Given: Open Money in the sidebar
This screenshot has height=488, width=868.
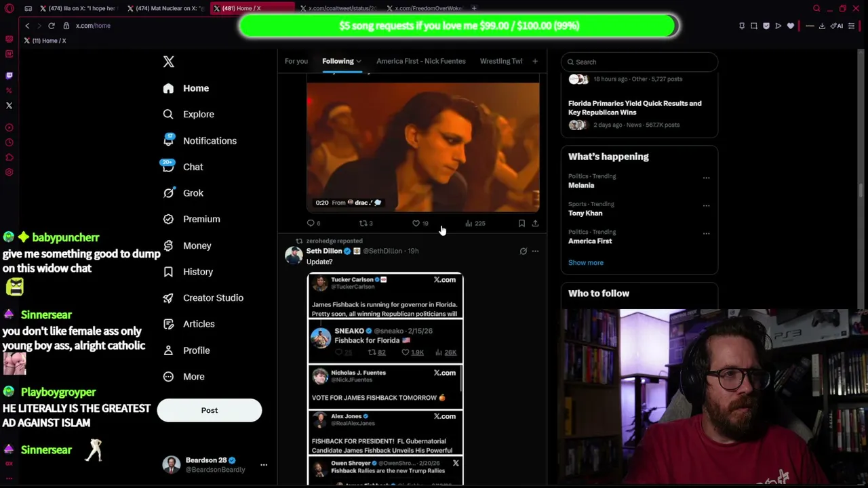Looking at the screenshot, I should point(188,245).
